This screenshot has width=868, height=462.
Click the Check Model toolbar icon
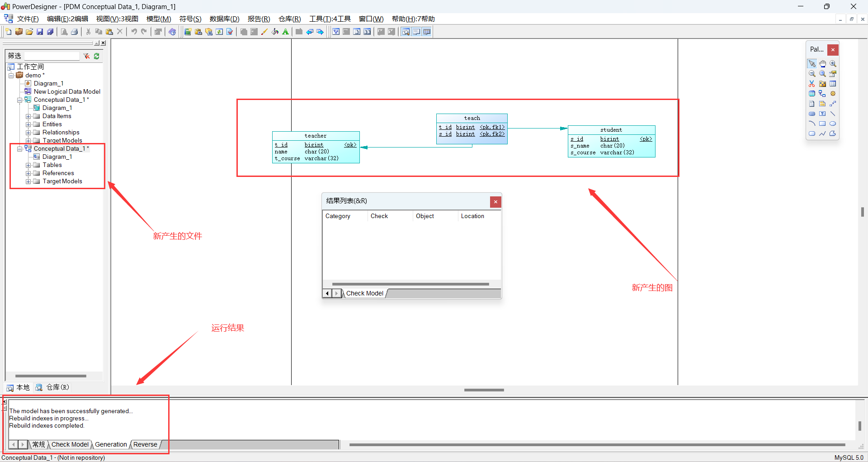(230, 32)
